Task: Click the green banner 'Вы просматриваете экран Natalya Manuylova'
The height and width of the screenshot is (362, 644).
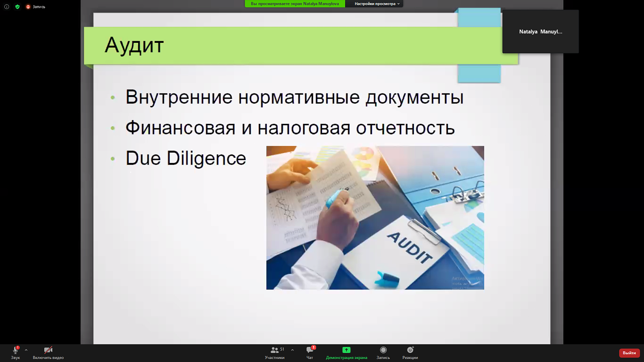Action: [x=295, y=4]
